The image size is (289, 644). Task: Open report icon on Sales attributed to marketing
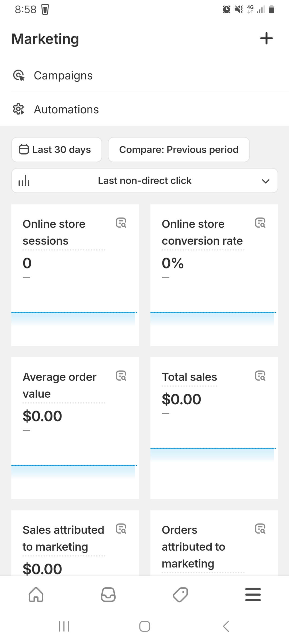point(121,529)
